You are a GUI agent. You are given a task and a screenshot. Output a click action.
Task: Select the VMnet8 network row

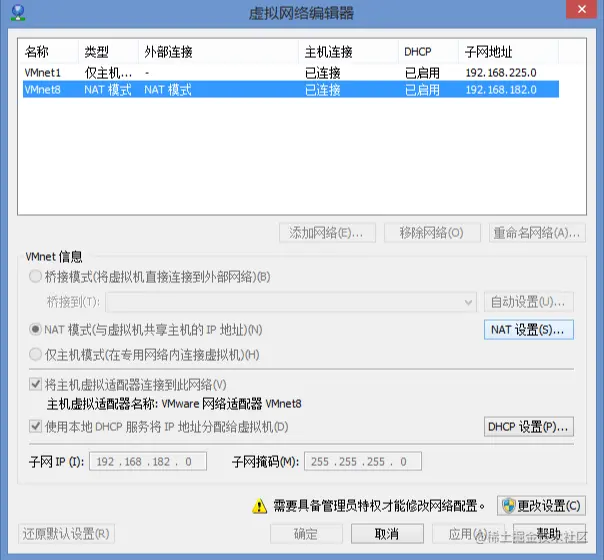coord(291,89)
